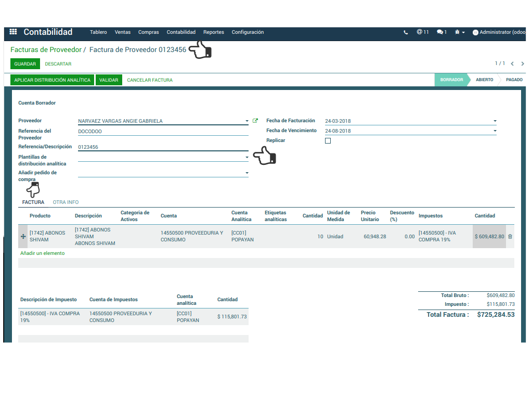
Task: Open the @ mentions notifications icon
Action: pyautogui.click(x=422, y=32)
